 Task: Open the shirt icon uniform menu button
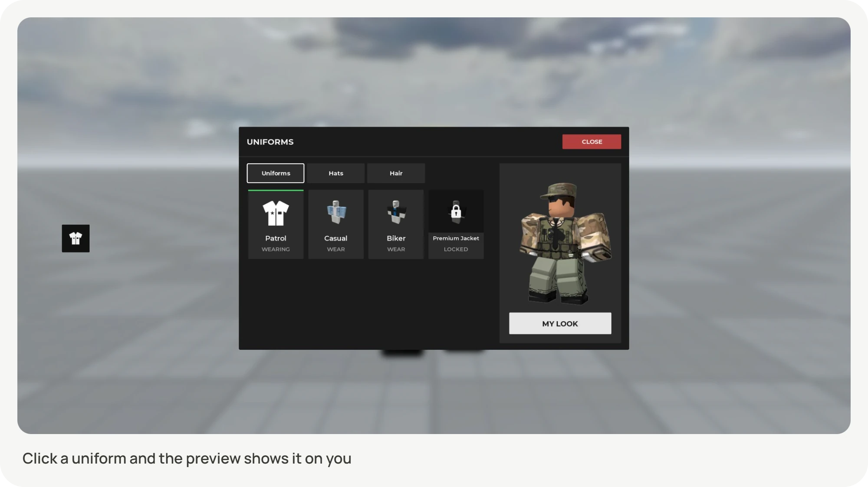click(76, 238)
